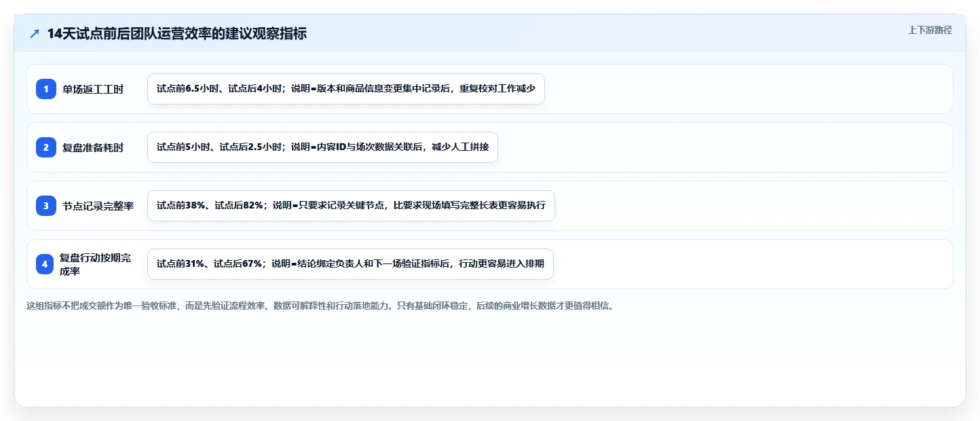The height and width of the screenshot is (421, 980).
Task: Click the box reading 试点前31%、试点后67%
Action: tap(350, 264)
